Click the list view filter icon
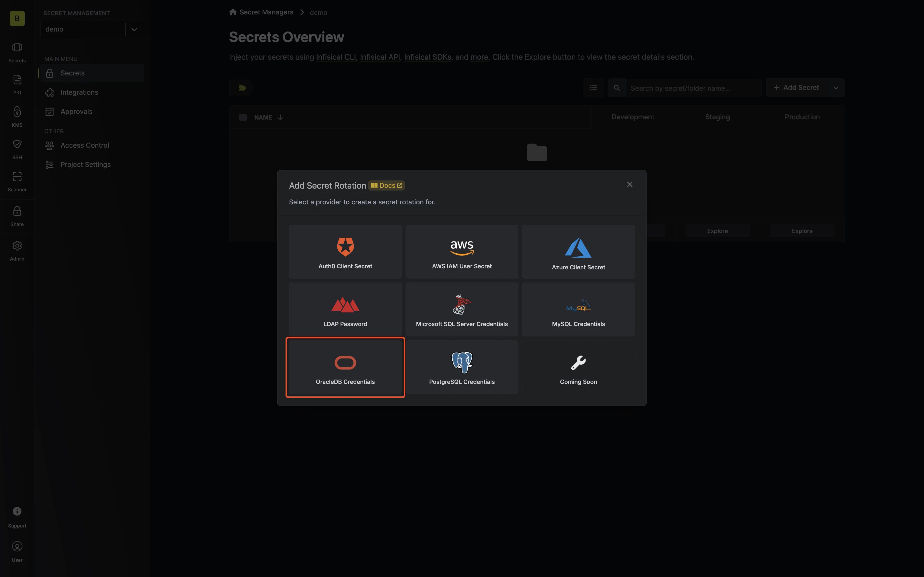 tap(593, 88)
